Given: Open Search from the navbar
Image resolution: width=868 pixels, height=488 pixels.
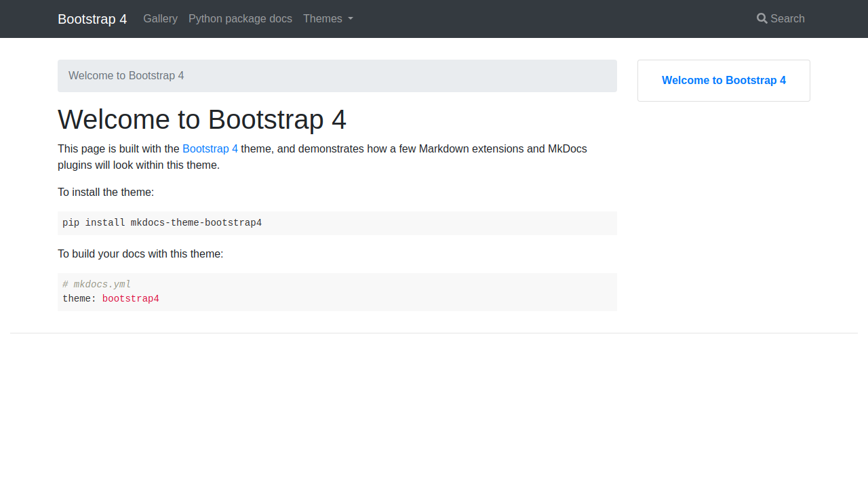Looking at the screenshot, I should point(781,19).
